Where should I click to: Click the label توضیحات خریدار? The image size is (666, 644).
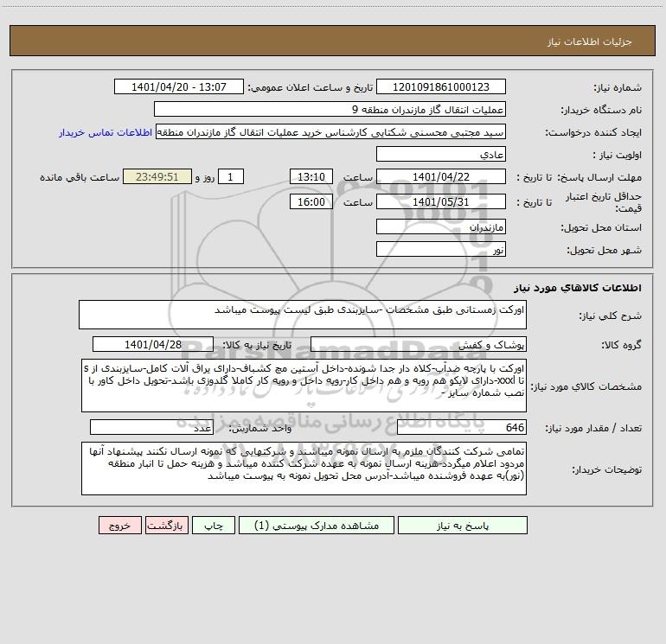[607, 470]
